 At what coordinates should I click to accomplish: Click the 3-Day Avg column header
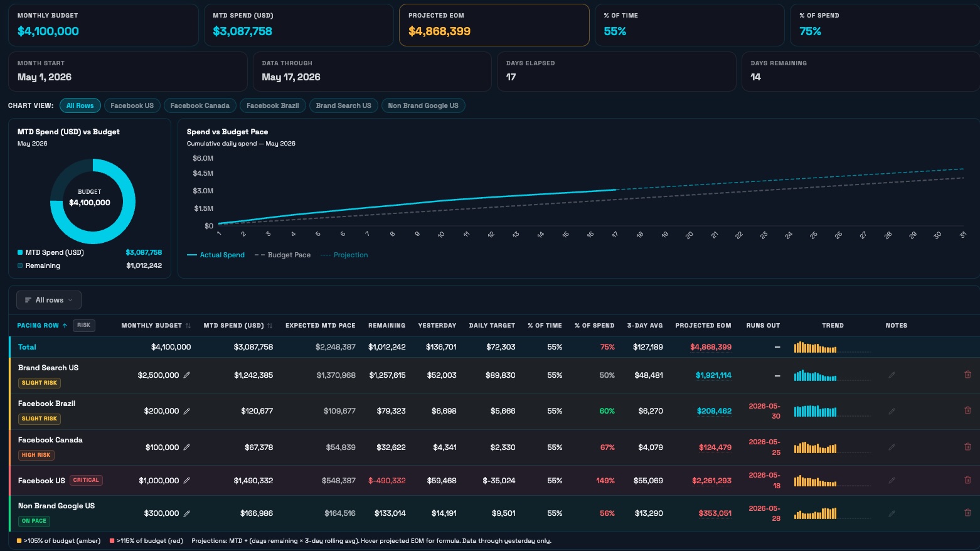tap(645, 326)
